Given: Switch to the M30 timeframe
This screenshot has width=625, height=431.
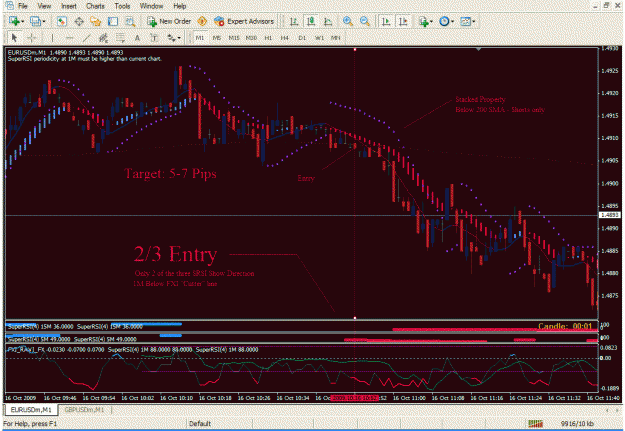Looking at the screenshot, I should 251,38.
